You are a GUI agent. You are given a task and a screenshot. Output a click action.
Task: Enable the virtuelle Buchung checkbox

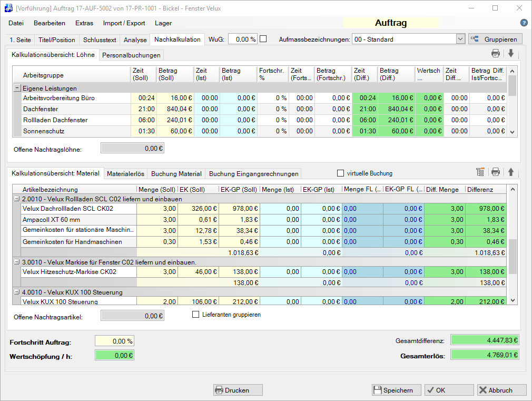340,173
